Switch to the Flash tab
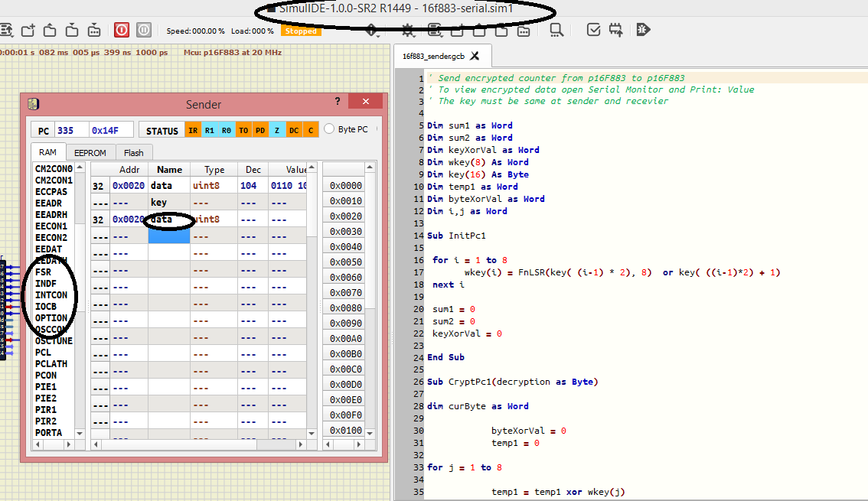This screenshot has height=501, width=868. point(133,153)
